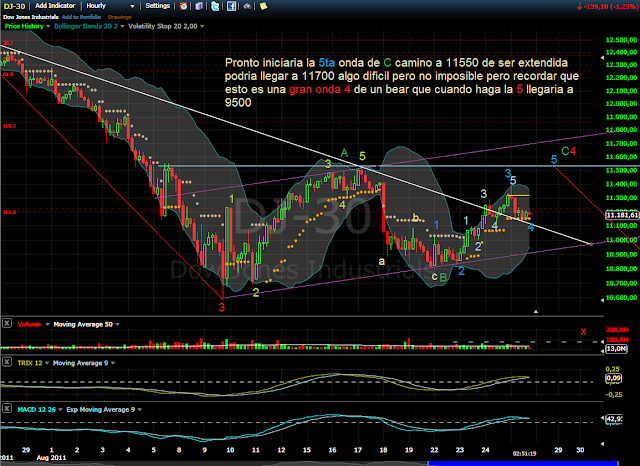
Task: Click the arrow left of 13,0M volume value
Action: (x=602, y=351)
